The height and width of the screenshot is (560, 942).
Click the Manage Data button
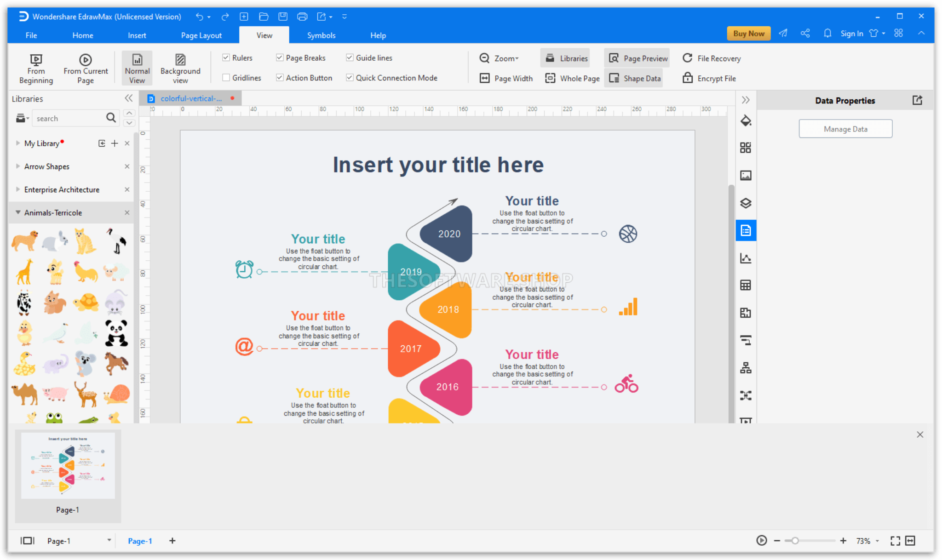click(x=844, y=129)
